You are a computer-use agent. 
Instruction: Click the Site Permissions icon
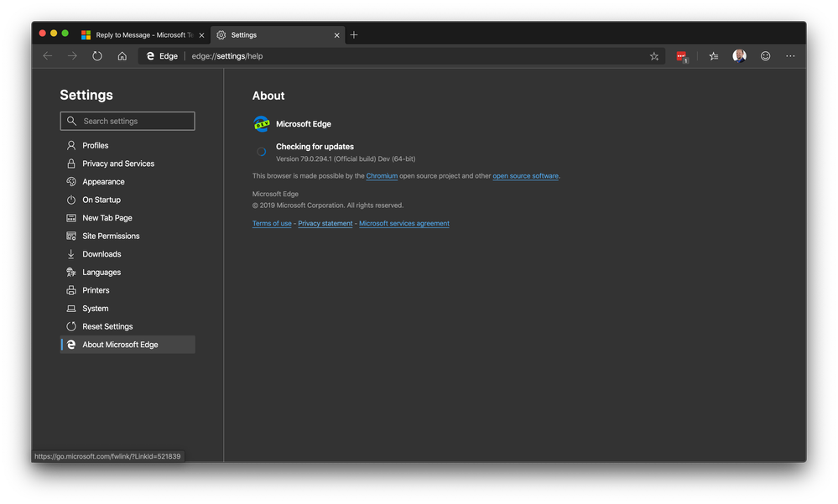(x=71, y=236)
